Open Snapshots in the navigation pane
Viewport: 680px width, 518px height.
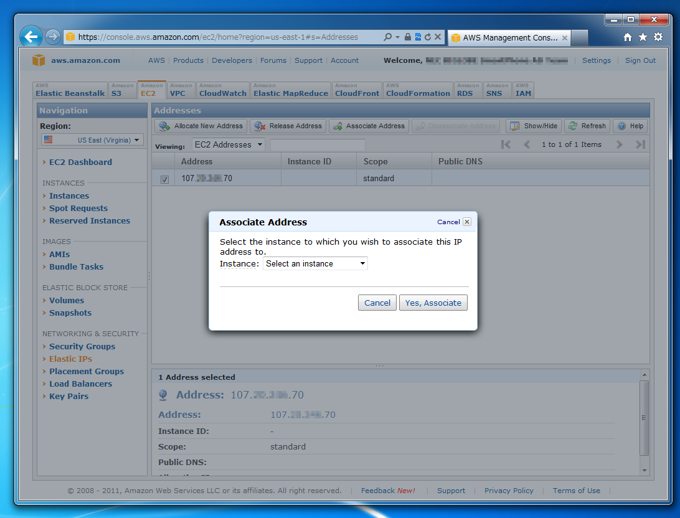tap(70, 313)
